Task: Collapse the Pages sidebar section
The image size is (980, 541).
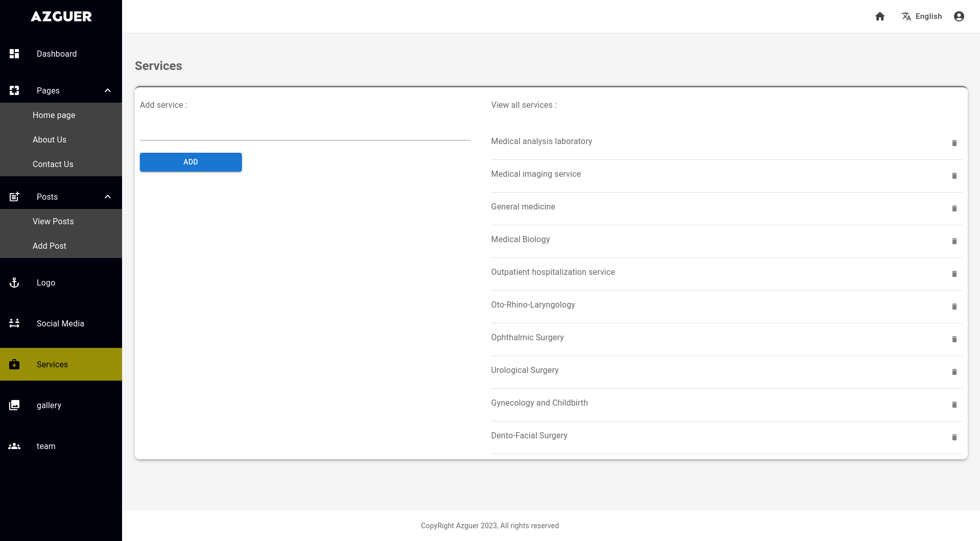Action: (107, 90)
